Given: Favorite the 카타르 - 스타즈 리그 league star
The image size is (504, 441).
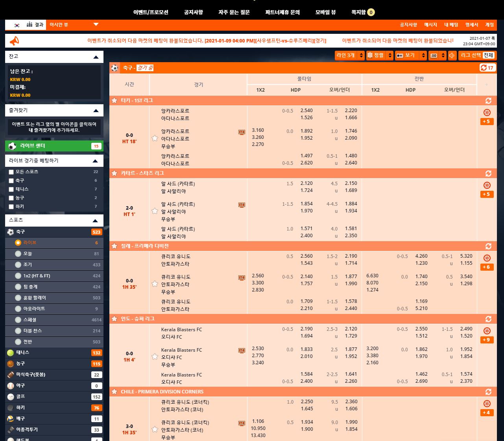Looking at the screenshot, I should click(x=114, y=173).
